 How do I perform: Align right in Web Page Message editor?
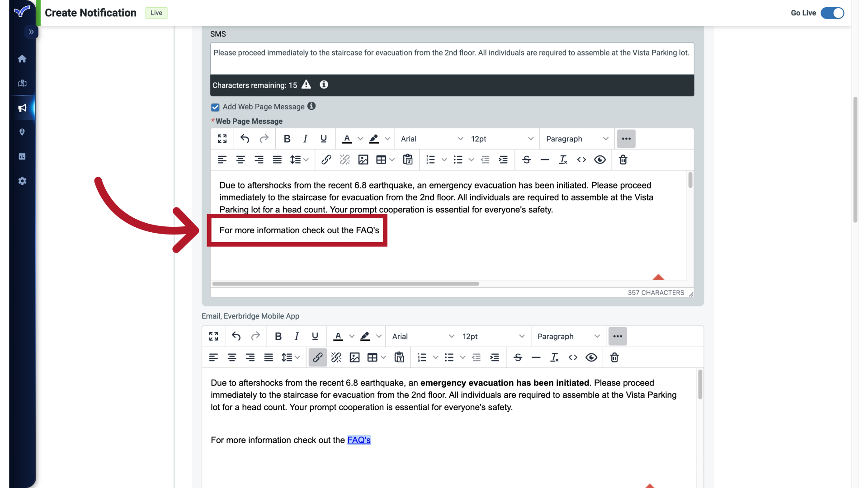259,160
